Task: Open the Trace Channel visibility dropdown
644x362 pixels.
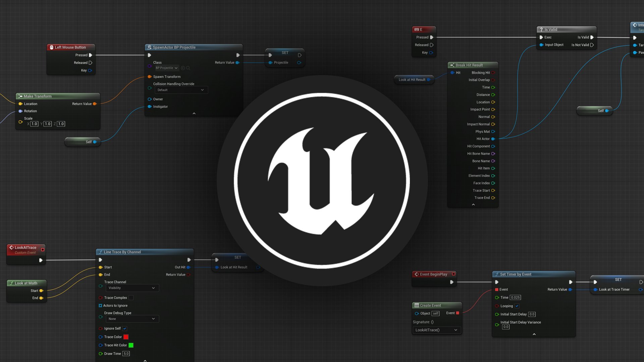Action: (x=130, y=288)
